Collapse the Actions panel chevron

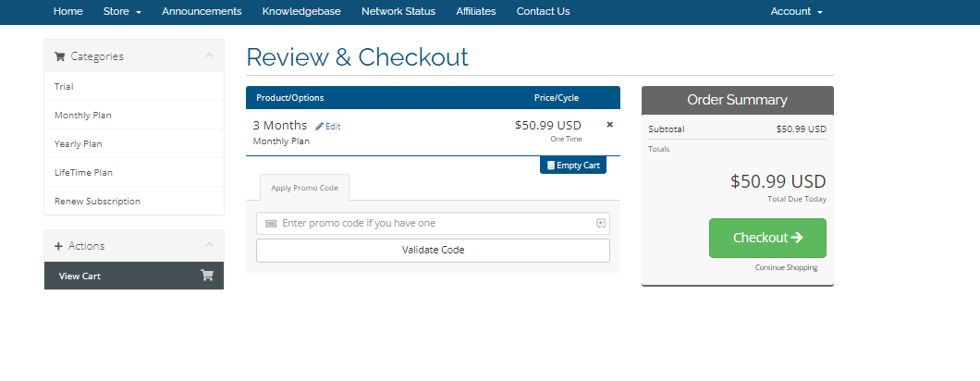coord(209,245)
